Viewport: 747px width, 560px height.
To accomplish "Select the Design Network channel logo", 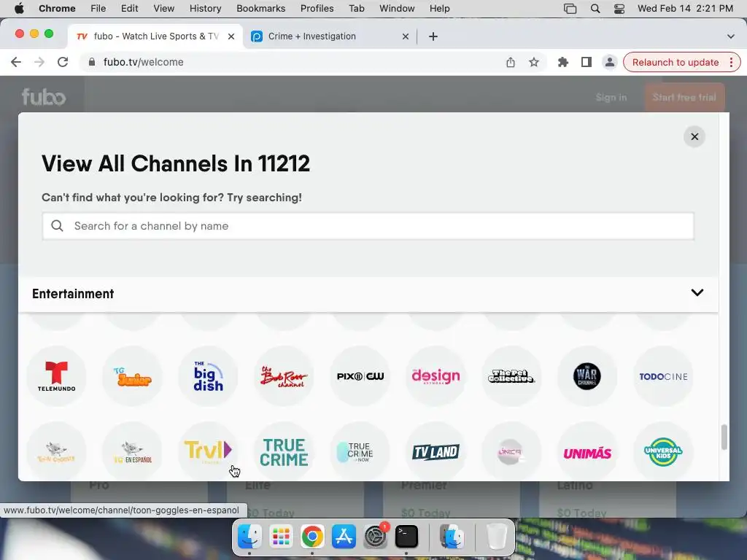I will pyautogui.click(x=436, y=376).
